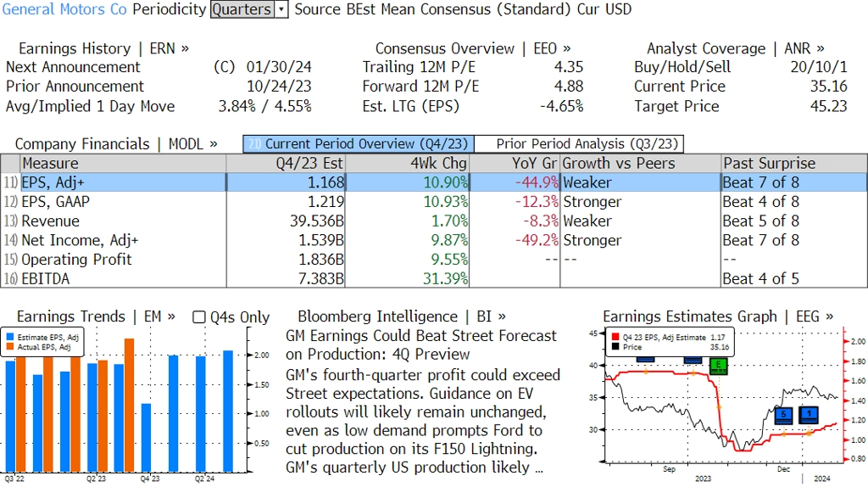Open Company Financials MODL link
Screen dimensions: 868x487
pos(115,144)
